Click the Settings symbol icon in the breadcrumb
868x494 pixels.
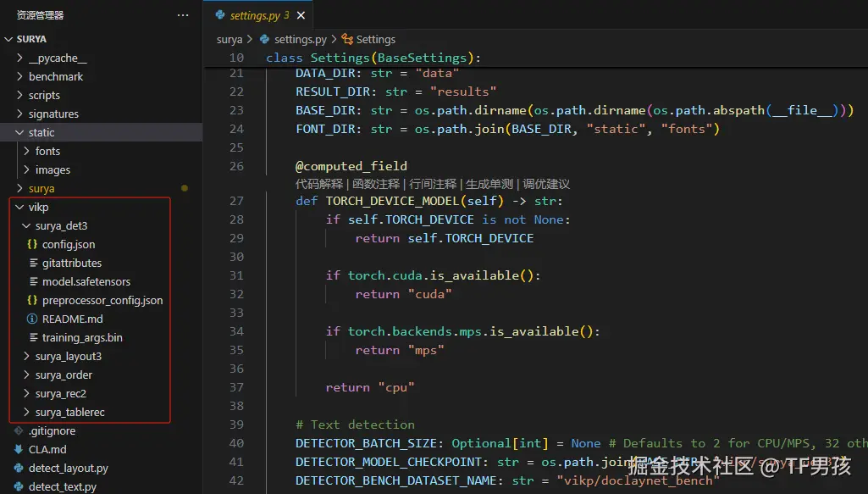[346, 39]
